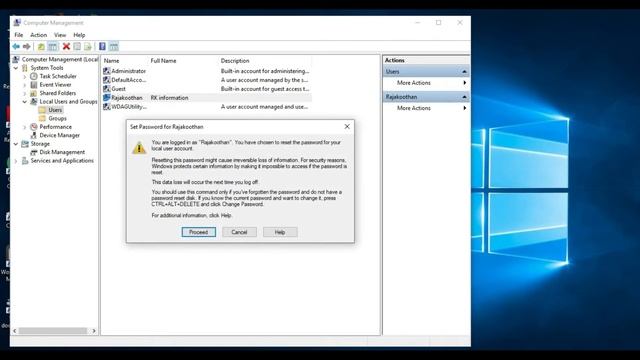Click the Export List toolbar icon
Screen dimensions: 640x360
coord(88,47)
